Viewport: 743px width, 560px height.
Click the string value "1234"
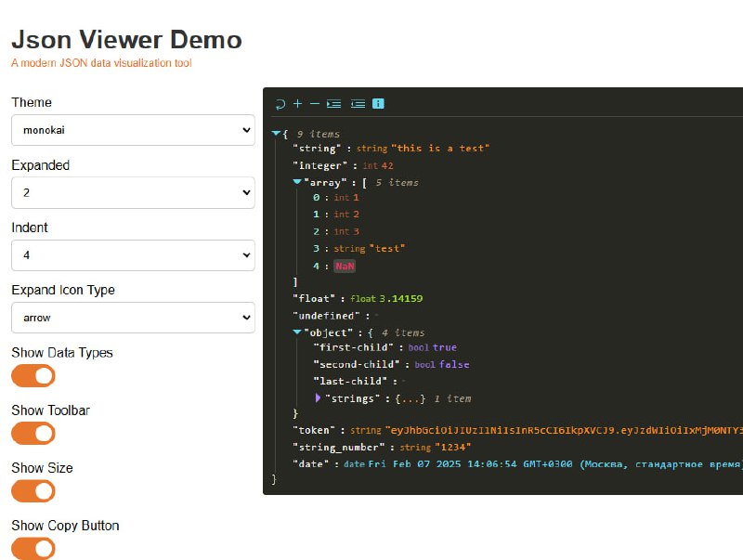(x=452, y=448)
